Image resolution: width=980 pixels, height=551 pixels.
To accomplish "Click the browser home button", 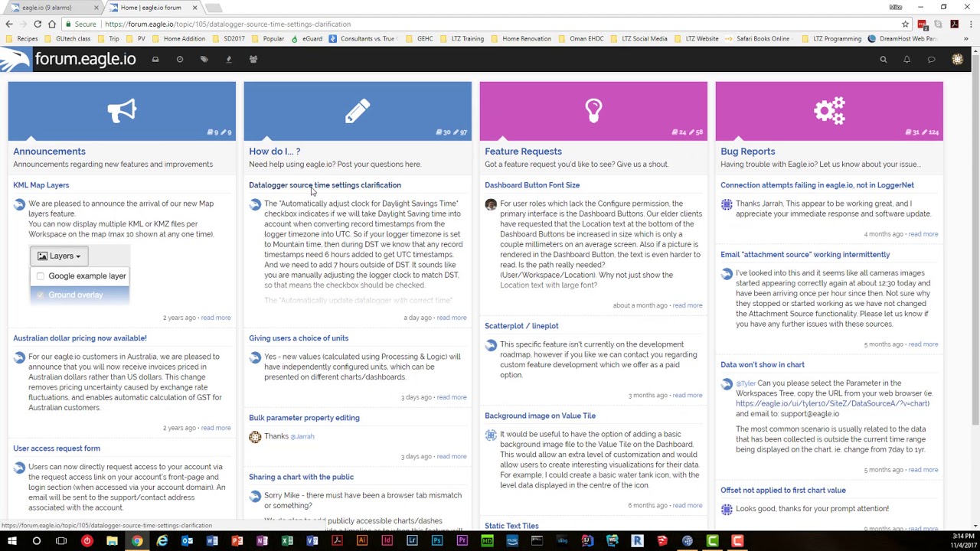I will 52,24.
